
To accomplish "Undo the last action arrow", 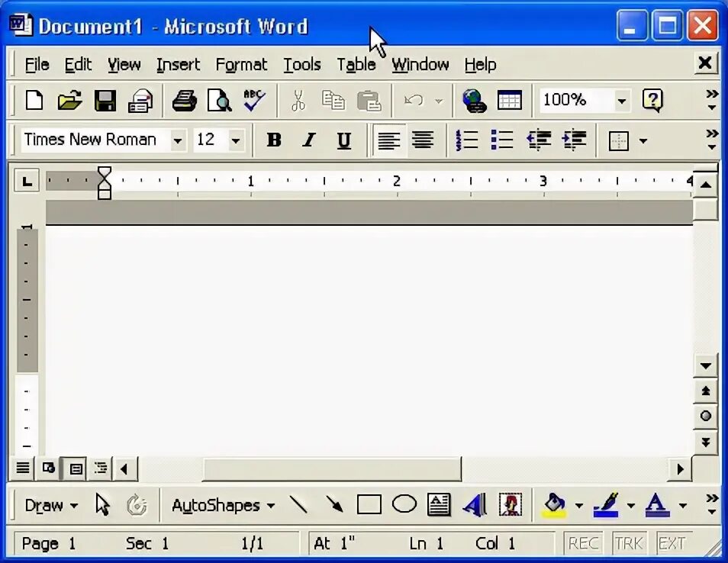I will coord(413,100).
